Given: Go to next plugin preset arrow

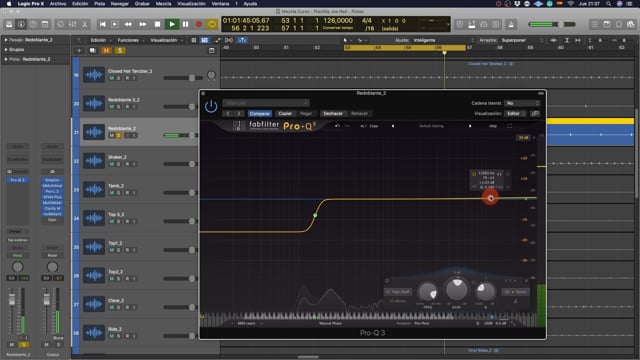Looking at the screenshot, I should point(239,113).
